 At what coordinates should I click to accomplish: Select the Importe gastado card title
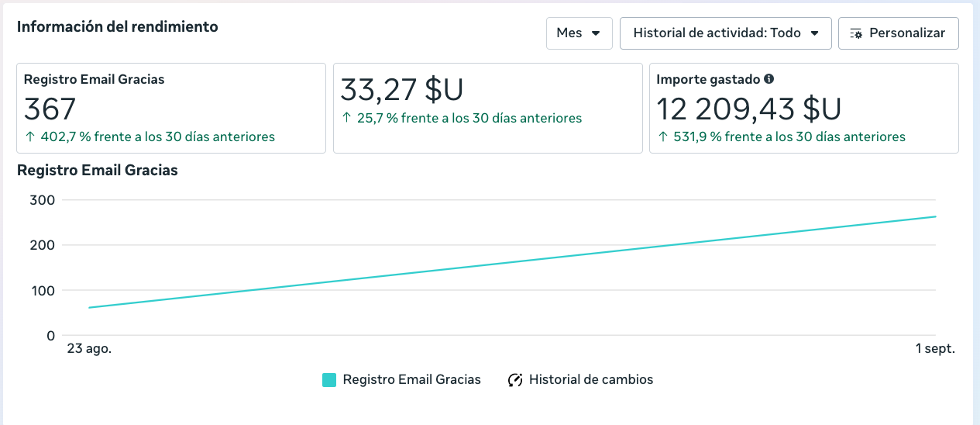pos(708,79)
